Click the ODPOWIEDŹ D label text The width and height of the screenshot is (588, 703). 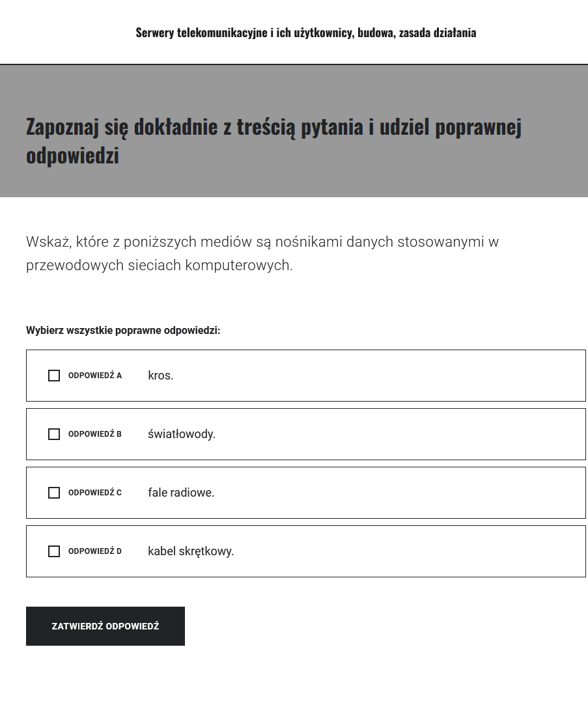94,551
